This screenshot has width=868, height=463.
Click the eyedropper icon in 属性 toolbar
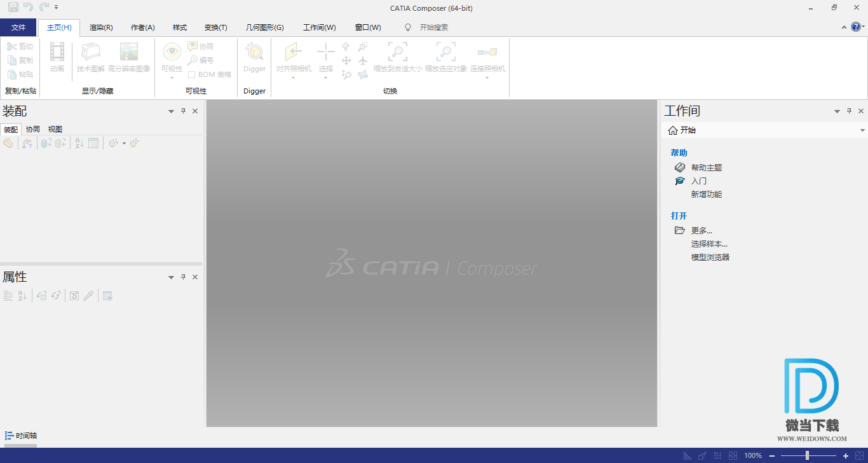tap(88, 296)
